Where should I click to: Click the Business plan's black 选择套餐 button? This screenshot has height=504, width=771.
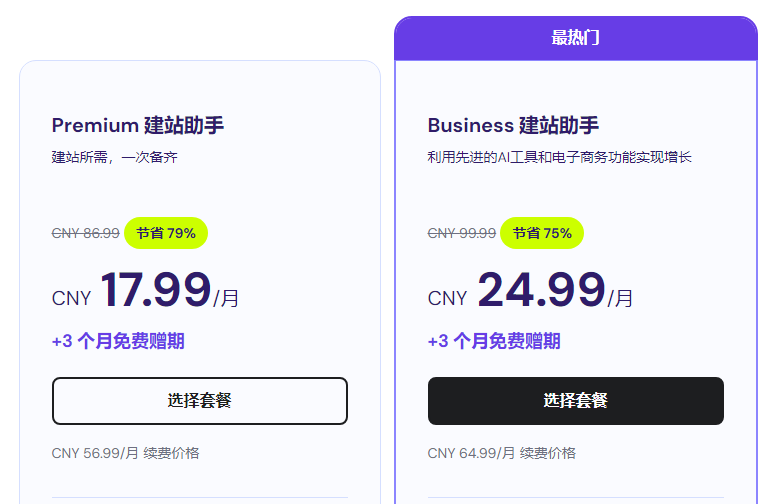(575, 401)
